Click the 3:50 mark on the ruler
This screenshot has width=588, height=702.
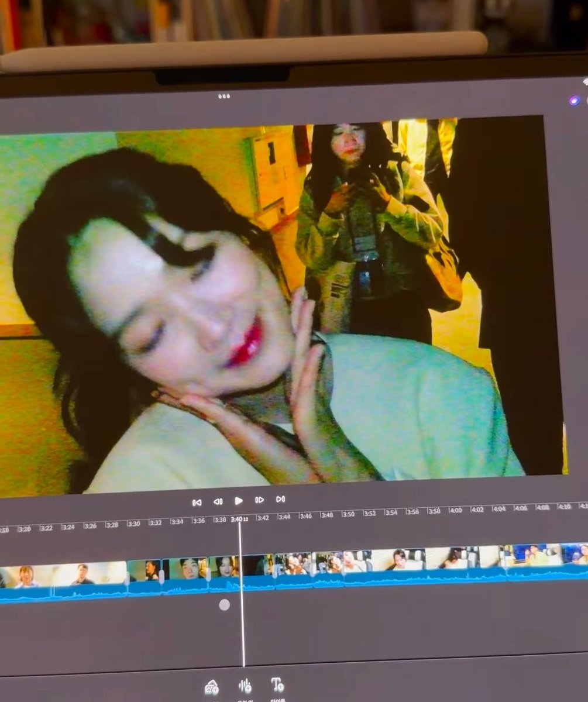point(348,514)
